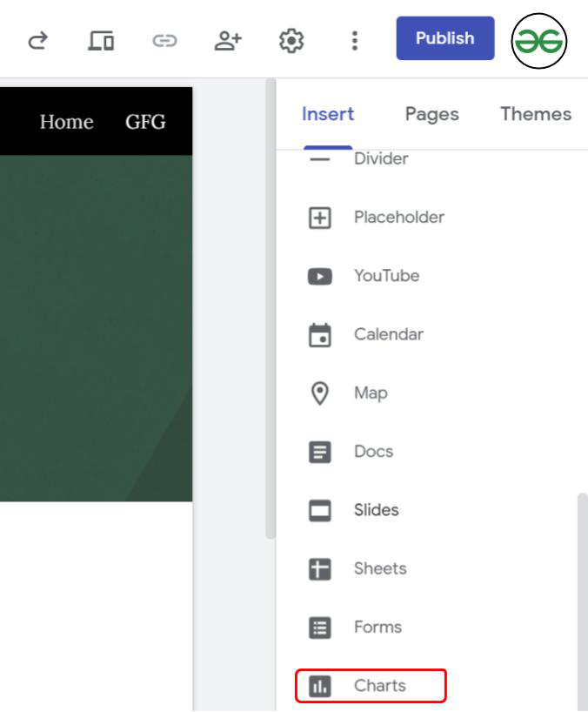The height and width of the screenshot is (712, 588).
Task: Open the GFG page link
Action: tap(145, 122)
